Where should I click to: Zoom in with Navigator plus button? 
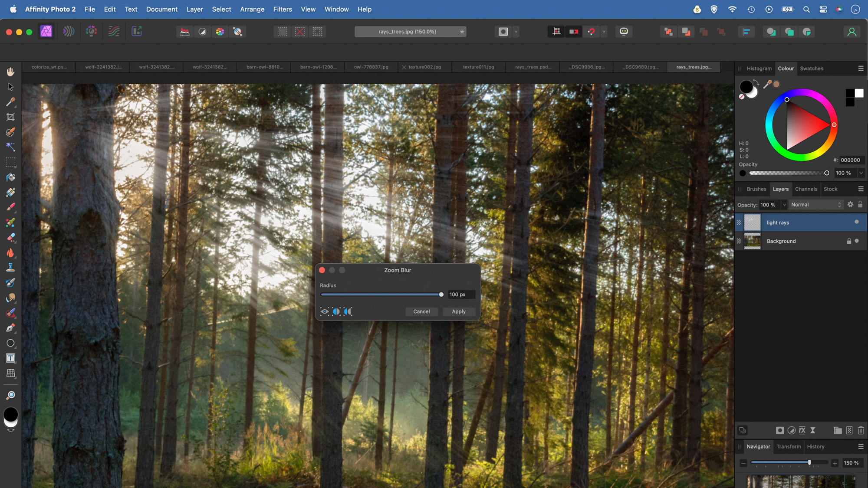click(835, 463)
